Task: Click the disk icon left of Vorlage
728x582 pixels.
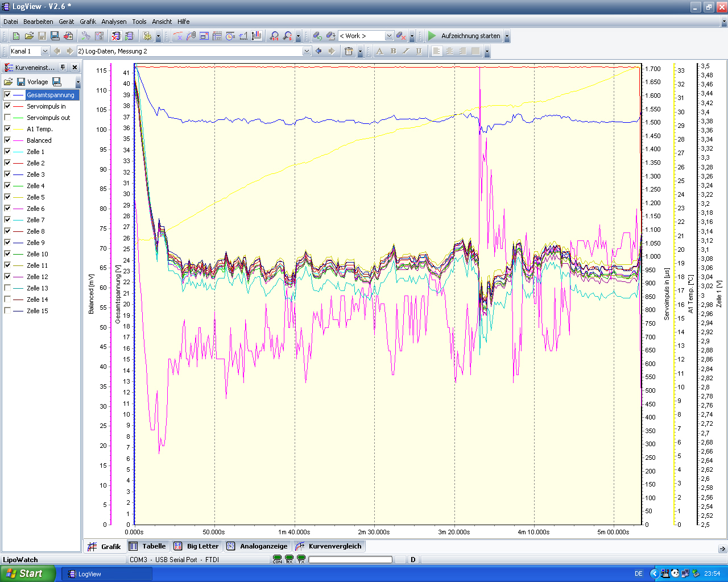Action: (x=21, y=82)
